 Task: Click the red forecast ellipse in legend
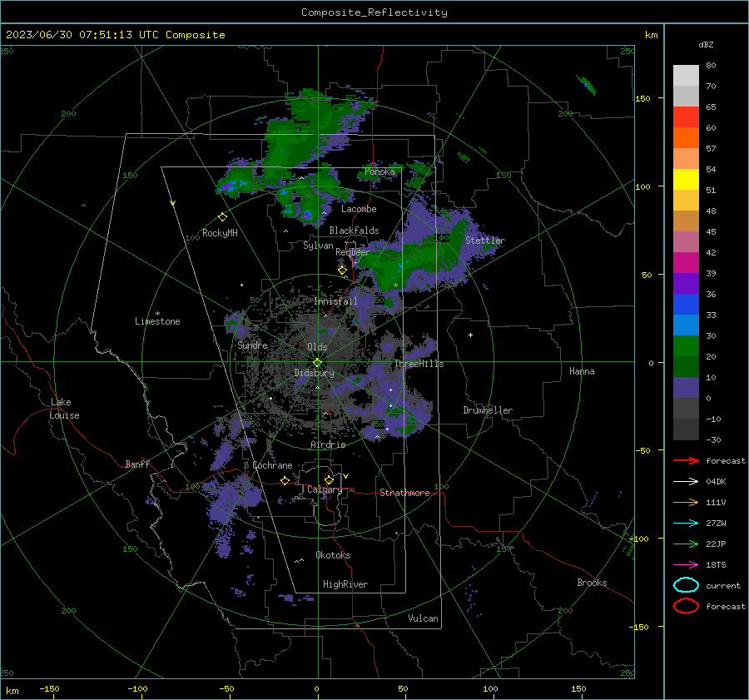pyautogui.click(x=686, y=606)
